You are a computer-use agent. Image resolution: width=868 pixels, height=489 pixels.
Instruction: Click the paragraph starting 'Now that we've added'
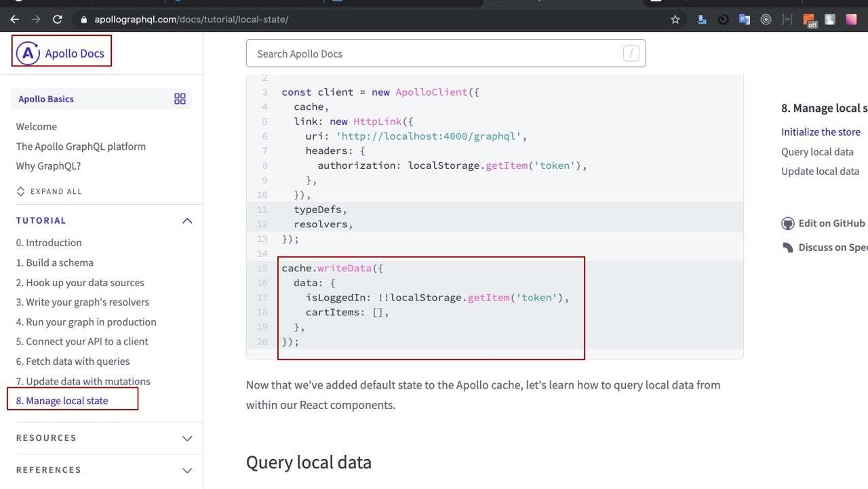click(482, 395)
